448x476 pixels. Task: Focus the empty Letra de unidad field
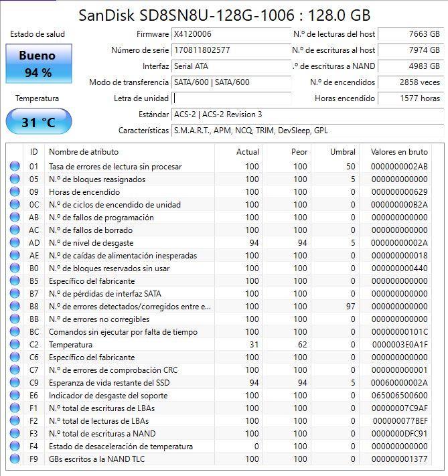[231, 98]
